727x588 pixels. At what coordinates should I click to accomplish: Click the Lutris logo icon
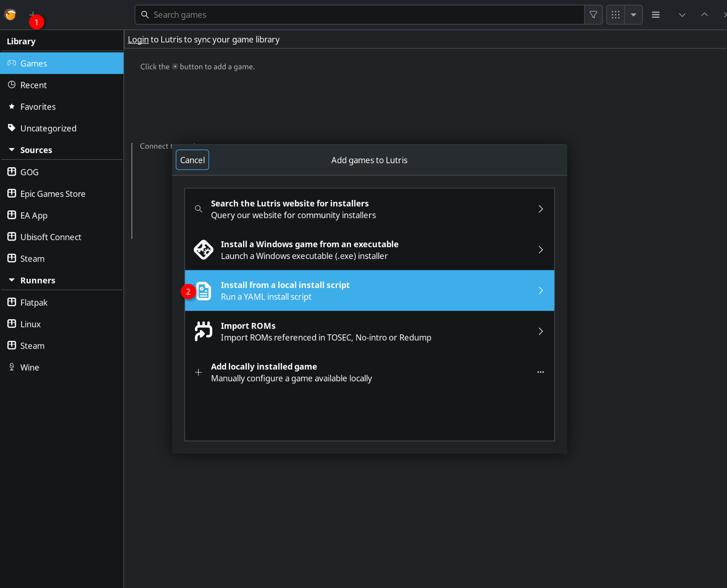click(x=10, y=15)
